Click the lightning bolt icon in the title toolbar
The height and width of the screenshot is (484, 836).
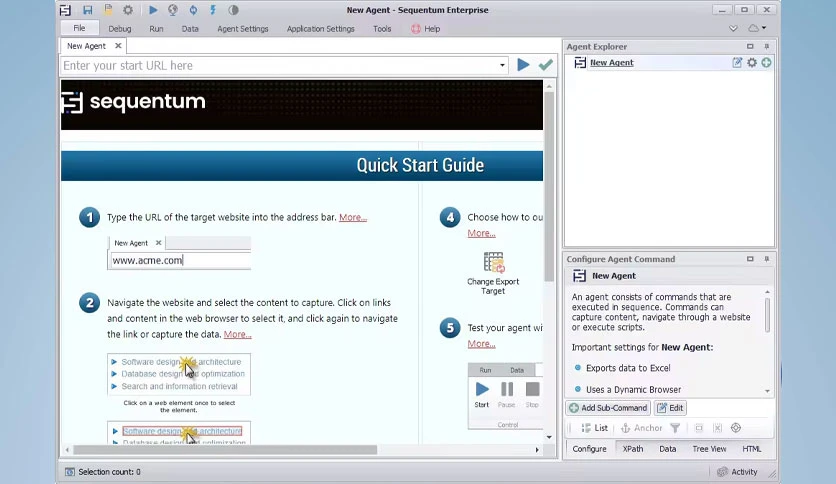coord(213,10)
